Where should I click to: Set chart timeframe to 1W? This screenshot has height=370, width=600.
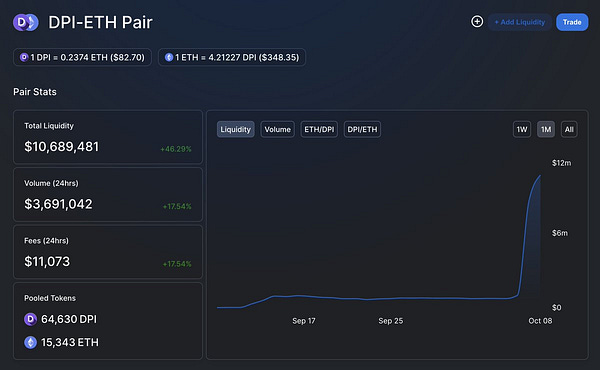point(522,129)
